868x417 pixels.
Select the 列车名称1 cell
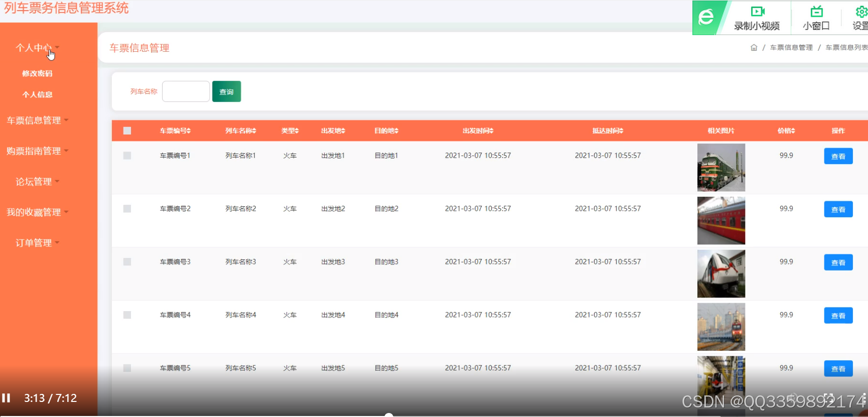[x=240, y=156]
